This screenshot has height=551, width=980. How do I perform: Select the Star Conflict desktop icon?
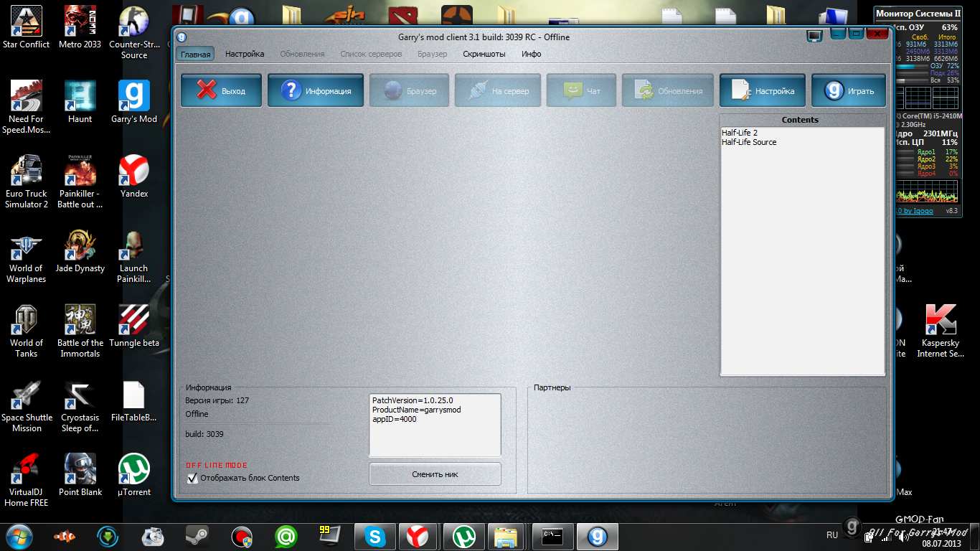27,28
